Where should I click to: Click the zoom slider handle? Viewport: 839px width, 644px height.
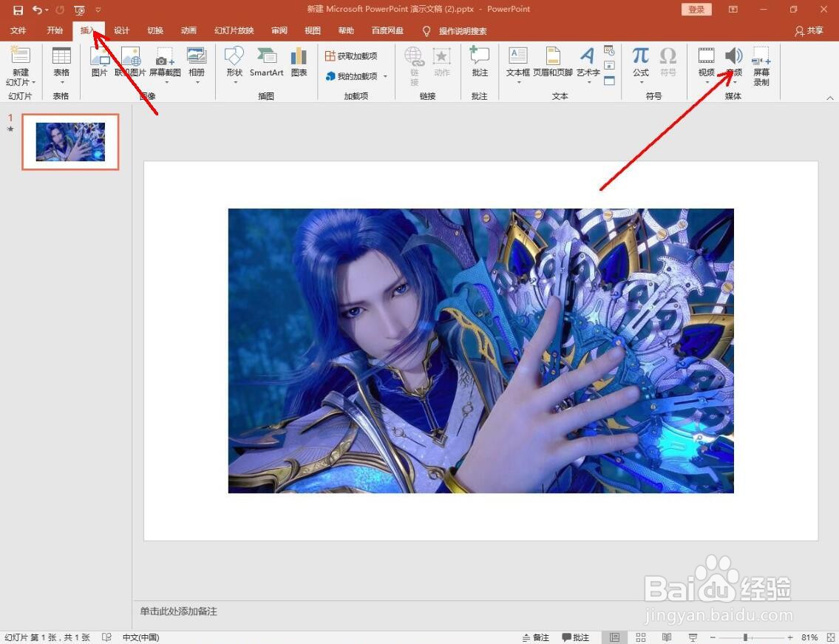(x=745, y=637)
